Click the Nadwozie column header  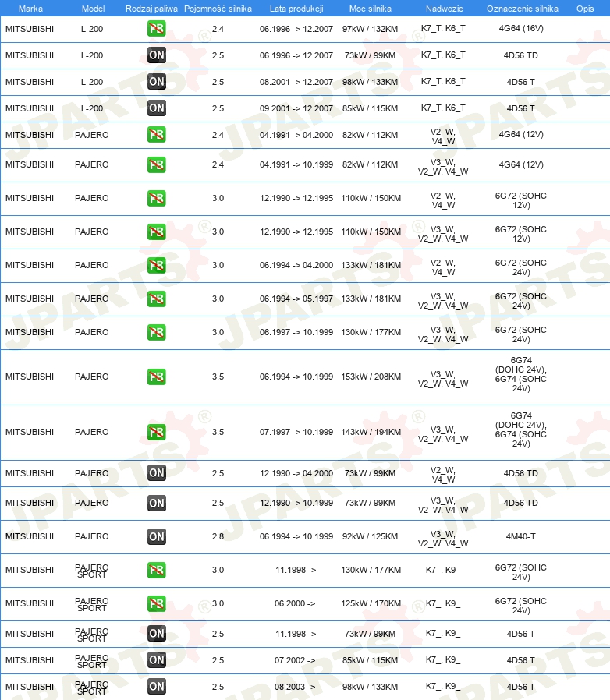(x=444, y=9)
